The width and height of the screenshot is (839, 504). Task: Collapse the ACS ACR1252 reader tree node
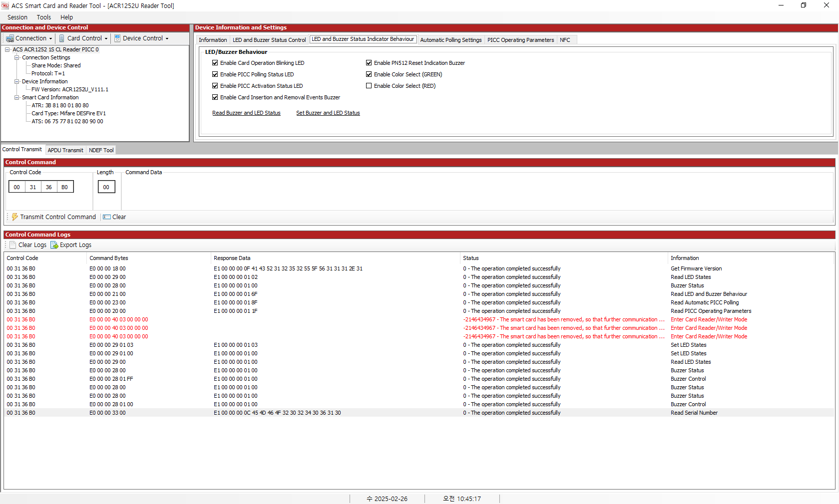click(7, 49)
